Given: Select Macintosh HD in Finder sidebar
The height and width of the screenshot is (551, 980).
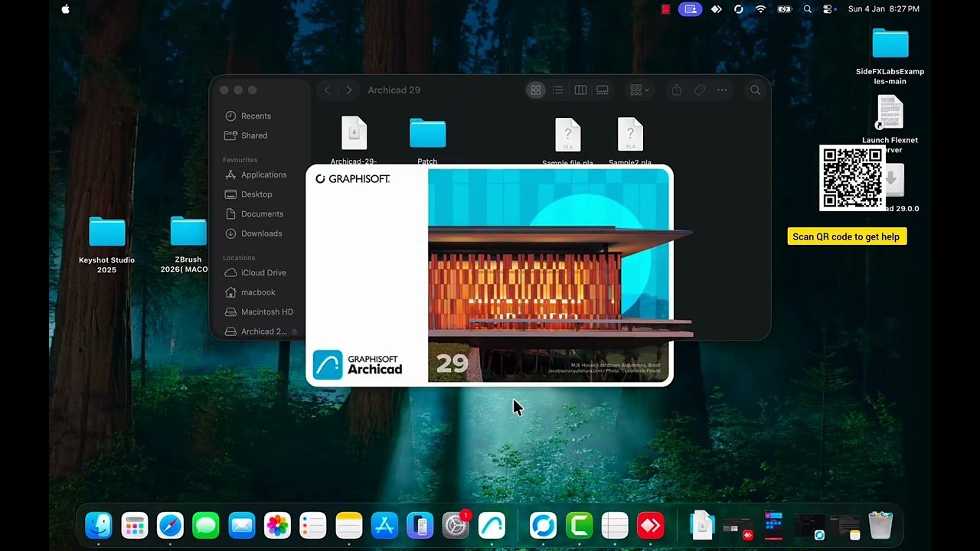Looking at the screenshot, I should click(x=266, y=312).
